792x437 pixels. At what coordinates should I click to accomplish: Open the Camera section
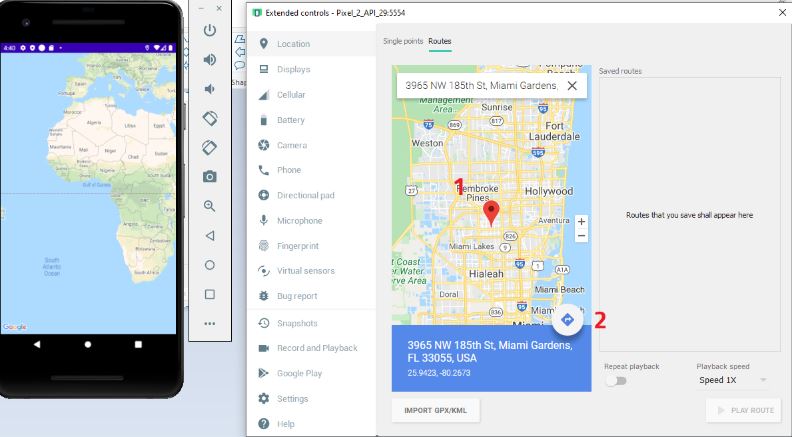click(x=311, y=145)
